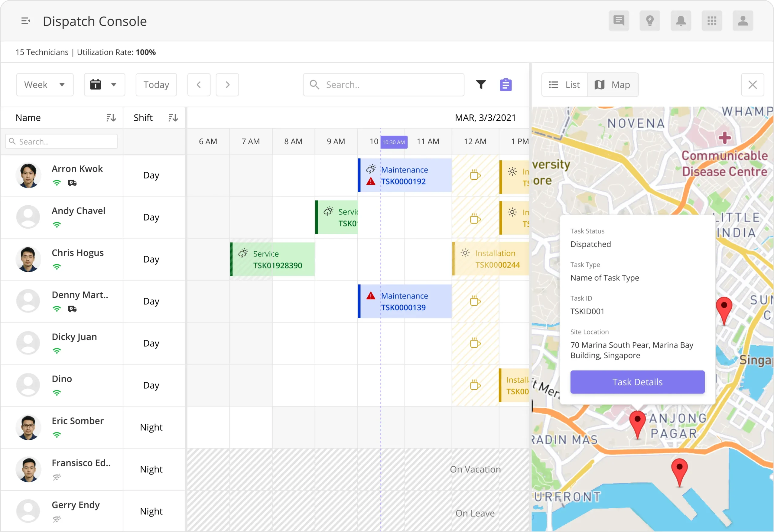774x532 pixels.
Task: Click Gerry Endy's On Leave block
Action: coord(475,513)
